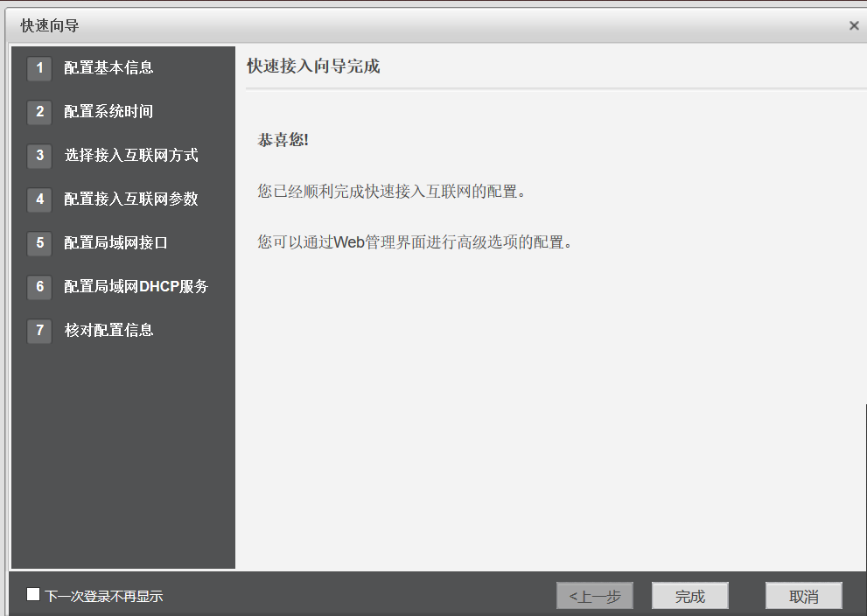The image size is (867, 616).
Task: Click the "5" step number icon
Action: coord(38,243)
